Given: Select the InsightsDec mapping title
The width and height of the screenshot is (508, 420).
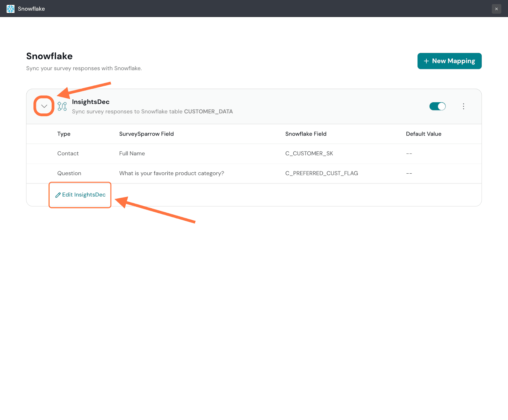Looking at the screenshot, I should pos(90,102).
